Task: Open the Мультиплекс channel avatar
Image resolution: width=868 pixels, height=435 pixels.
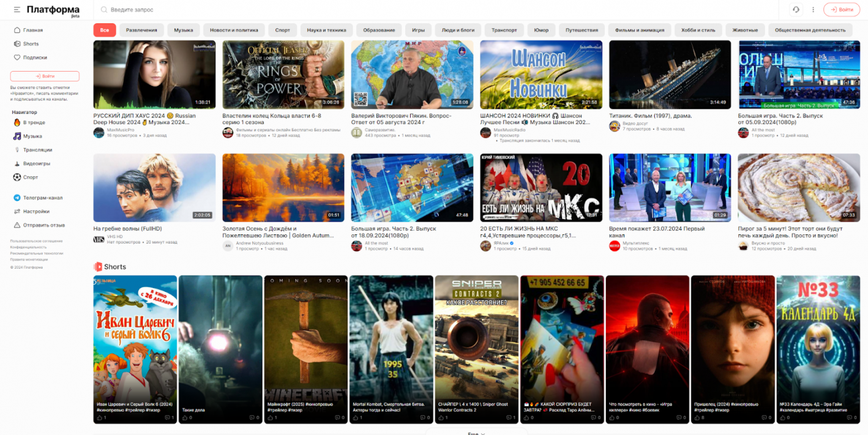Action: pyautogui.click(x=615, y=246)
